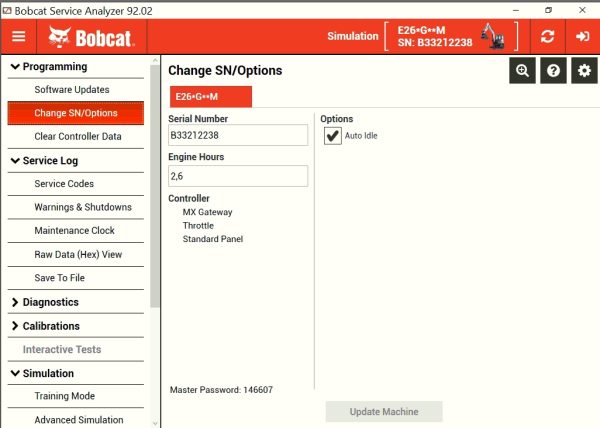Viewport: 600px width, 428px height.
Task: Click the Simulation label in header
Action: 353,36
